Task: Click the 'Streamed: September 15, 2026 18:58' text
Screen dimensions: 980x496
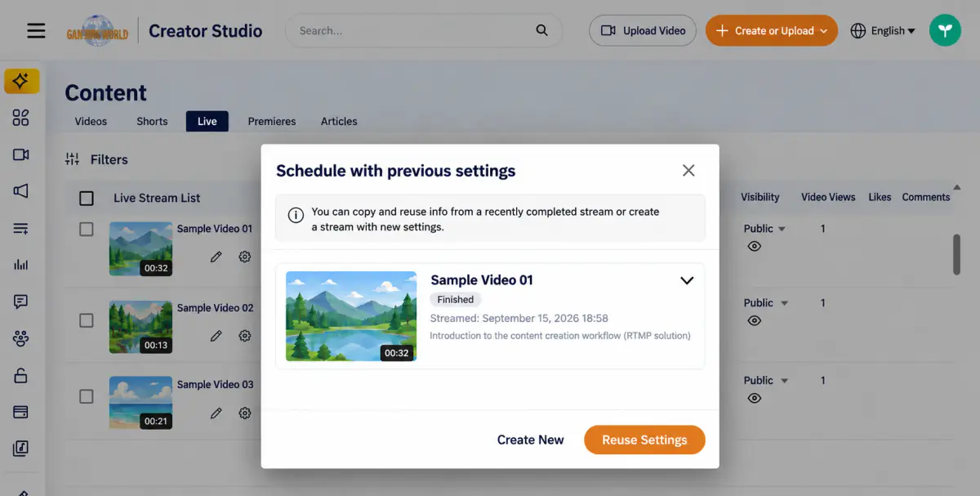Action: click(x=519, y=318)
